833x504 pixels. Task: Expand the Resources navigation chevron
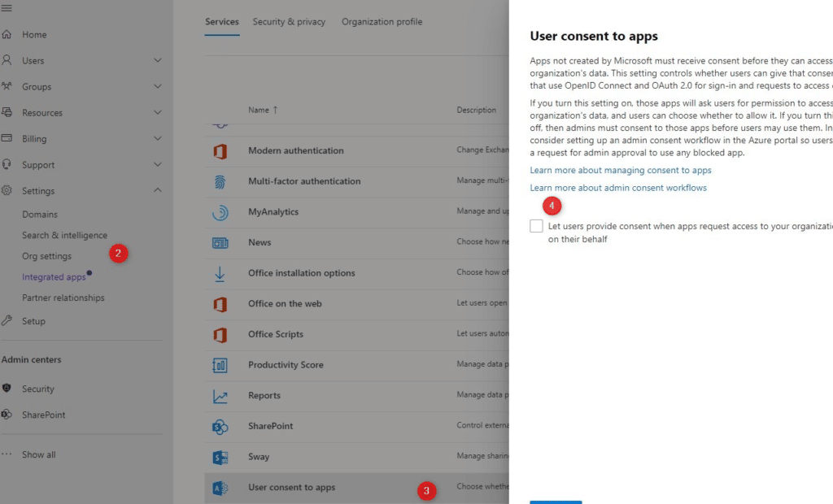coord(158,112)
